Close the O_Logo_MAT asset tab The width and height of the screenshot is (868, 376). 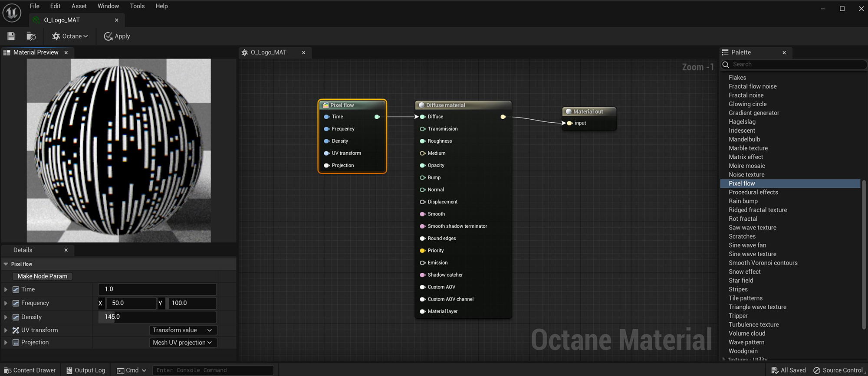[x=116, y=20]
